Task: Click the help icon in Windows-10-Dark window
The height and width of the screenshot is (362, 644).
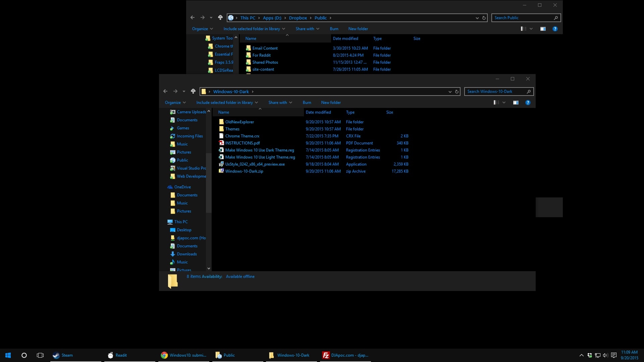Action: [x=528, y=103]
